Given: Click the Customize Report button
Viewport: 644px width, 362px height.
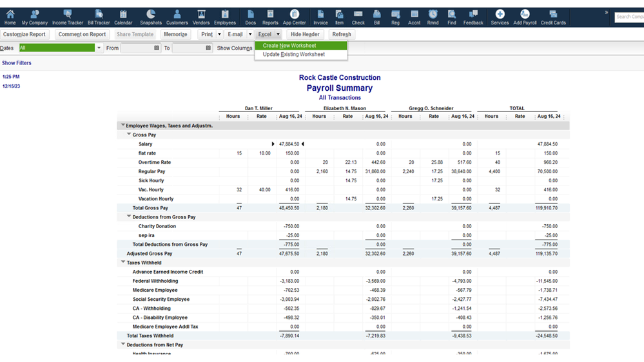Looking at the screenshot, I should coord(24,35).
